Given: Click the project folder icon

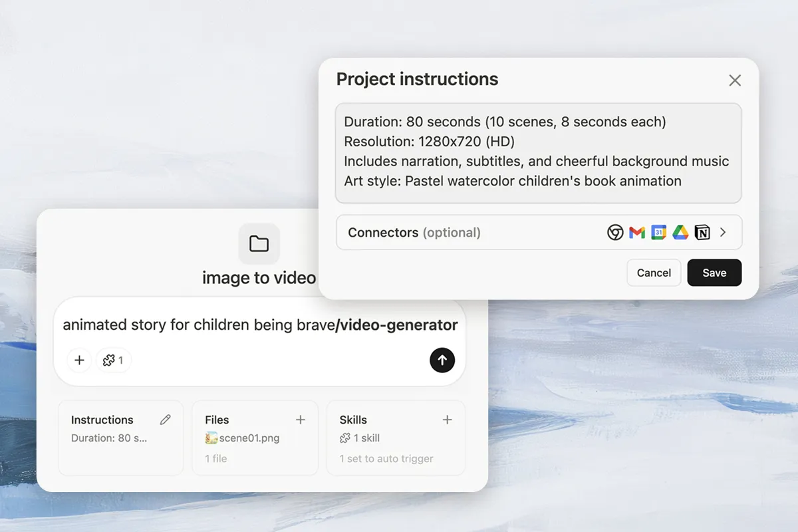Looking at the screenshot, I should tap(259, 244).
